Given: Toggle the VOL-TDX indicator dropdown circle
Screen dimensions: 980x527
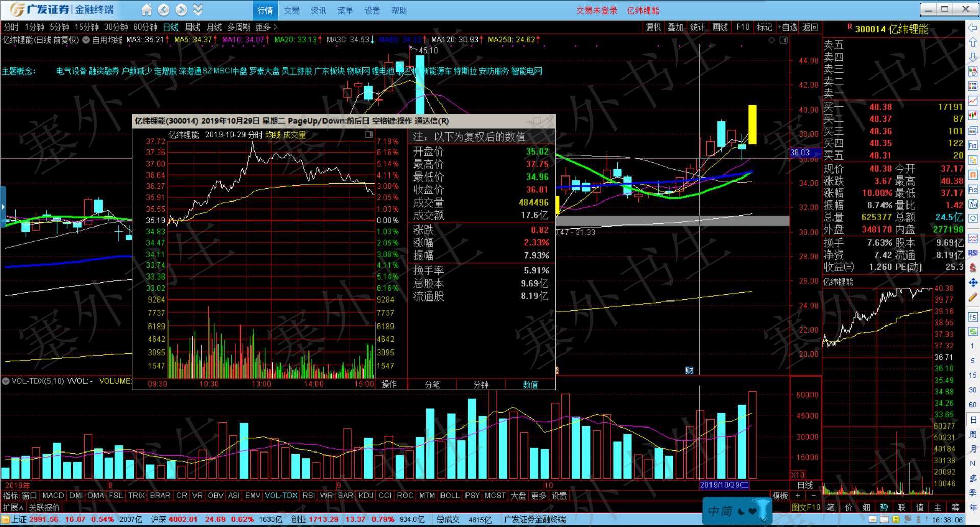Looking at the screenshot, I should (6, 381).
